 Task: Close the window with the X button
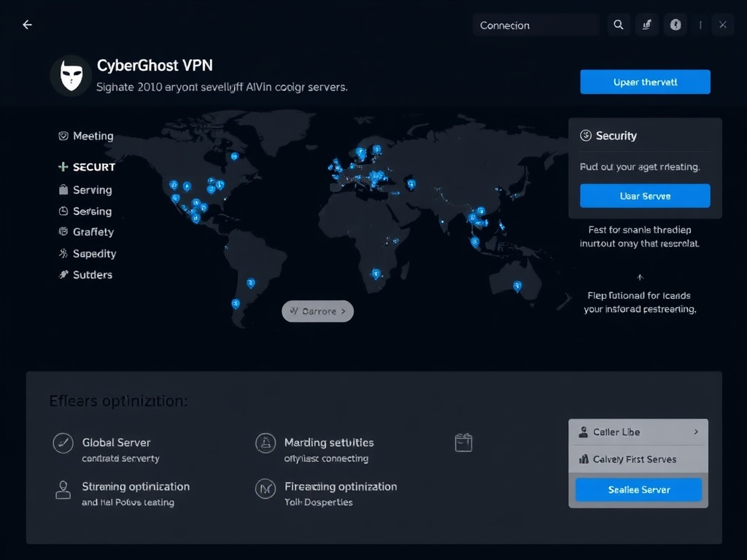tap(723, 25)
